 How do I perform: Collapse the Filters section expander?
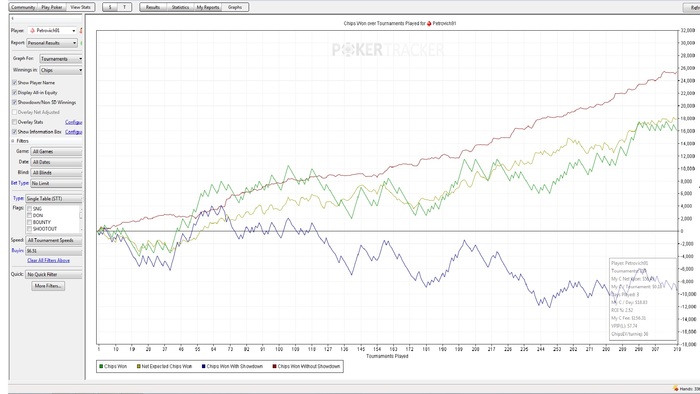(12, 141)
